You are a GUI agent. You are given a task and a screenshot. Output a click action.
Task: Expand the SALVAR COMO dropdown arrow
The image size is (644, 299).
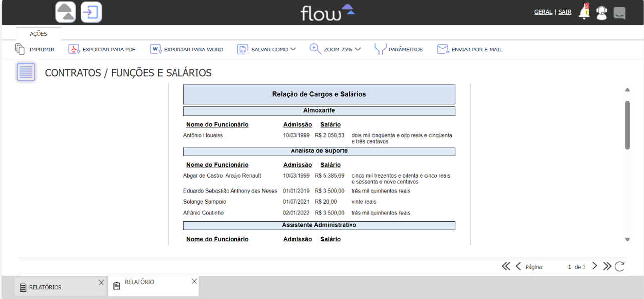coord(293,49)
